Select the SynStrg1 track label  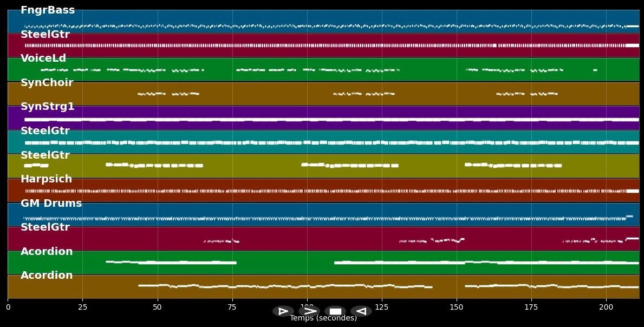point(47,106)
